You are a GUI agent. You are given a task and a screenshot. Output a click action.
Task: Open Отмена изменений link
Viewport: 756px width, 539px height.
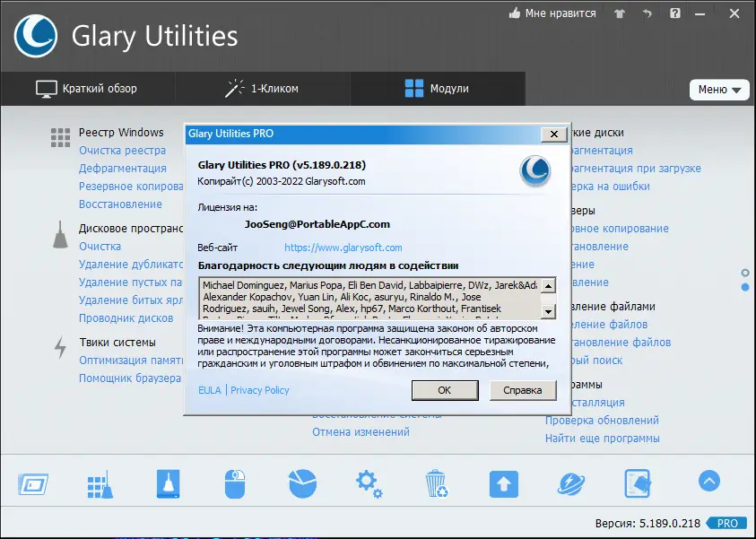361,432
